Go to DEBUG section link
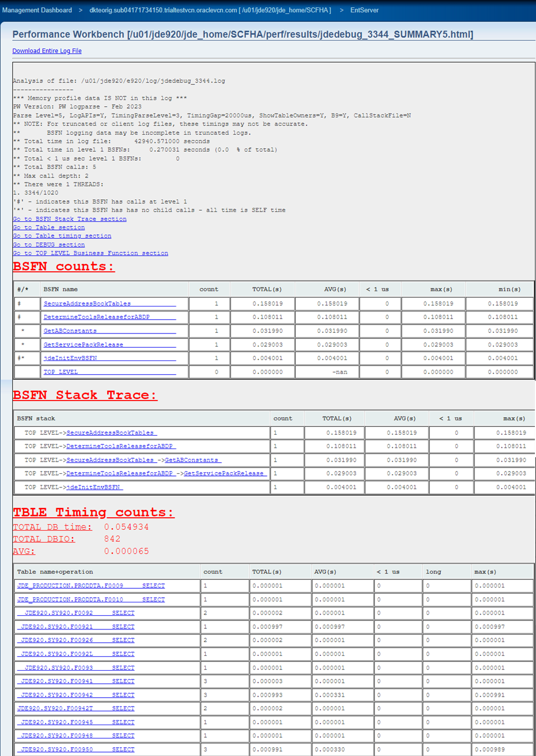This screenshot has width=536, height=756. (x=49, y=245)
